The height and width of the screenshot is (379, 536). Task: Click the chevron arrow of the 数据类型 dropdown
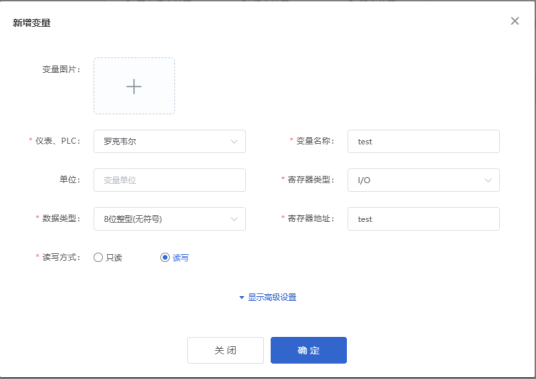[x=234, y=219]
